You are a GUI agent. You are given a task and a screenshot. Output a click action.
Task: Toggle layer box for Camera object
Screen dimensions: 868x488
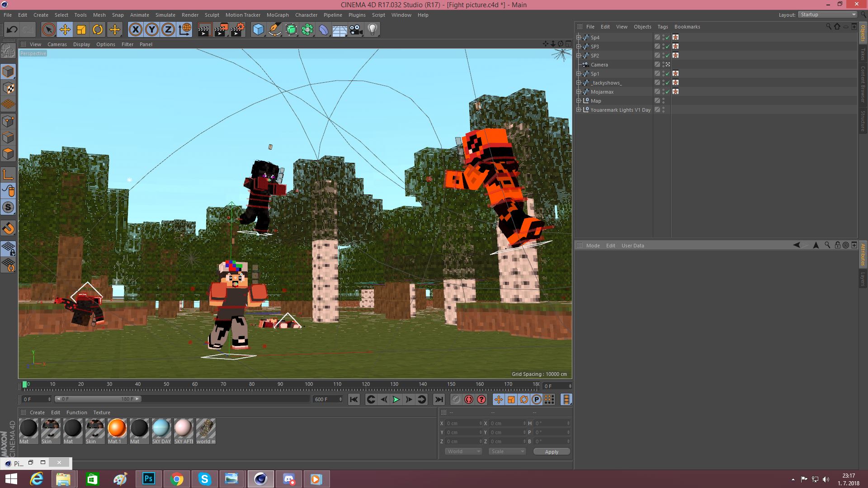pyautogui.click(x=657, y=65)
